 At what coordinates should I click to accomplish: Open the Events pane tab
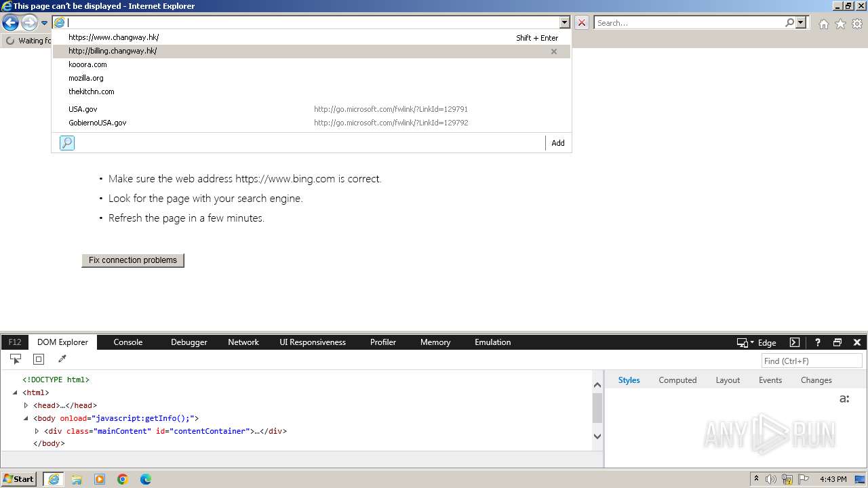(x=770, y=380)
